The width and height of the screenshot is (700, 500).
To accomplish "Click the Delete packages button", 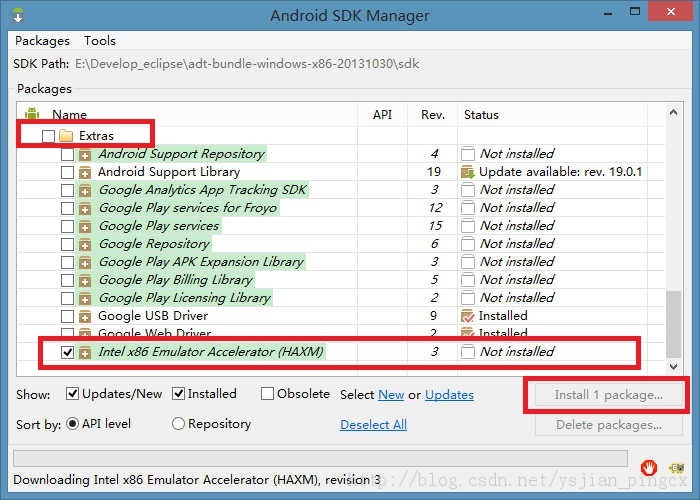I will coord(608,425).
